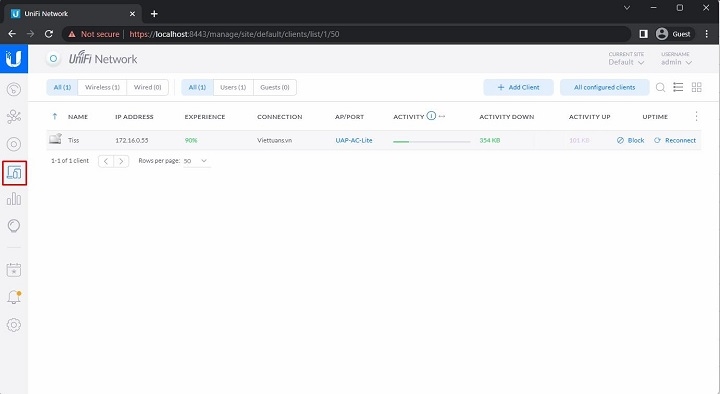Open the Chrome tab search chevron
Image resolution: width=720 pixels, height=394 pixels.
[x=627, y=7]
